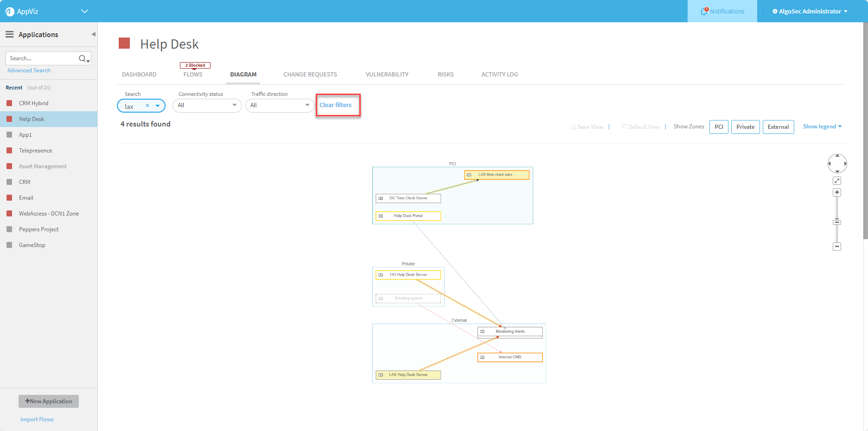The image size is (868, 431).
Task: Toggle the External zone display
Action: tap(778, 127)
